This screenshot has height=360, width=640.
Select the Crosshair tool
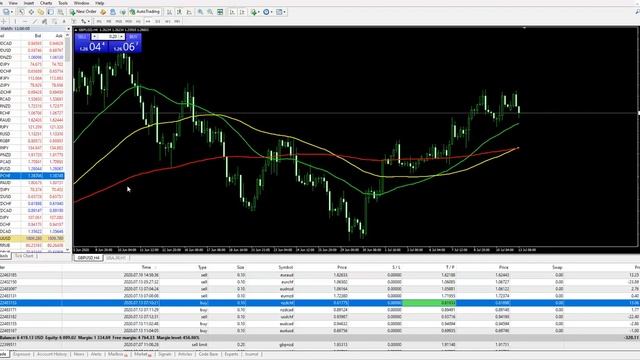click(3, 21)
